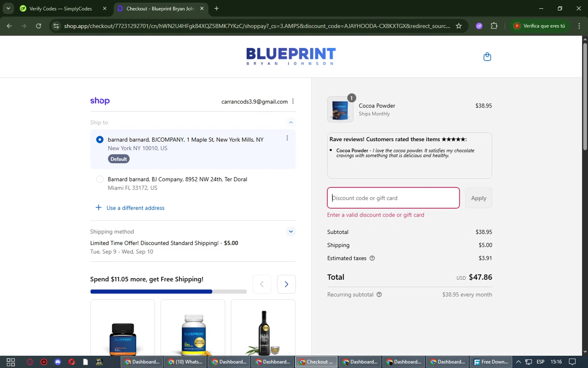This screenshot has width=588, height=368.
Task: Reload the checkout page
Action: point(38,26)
